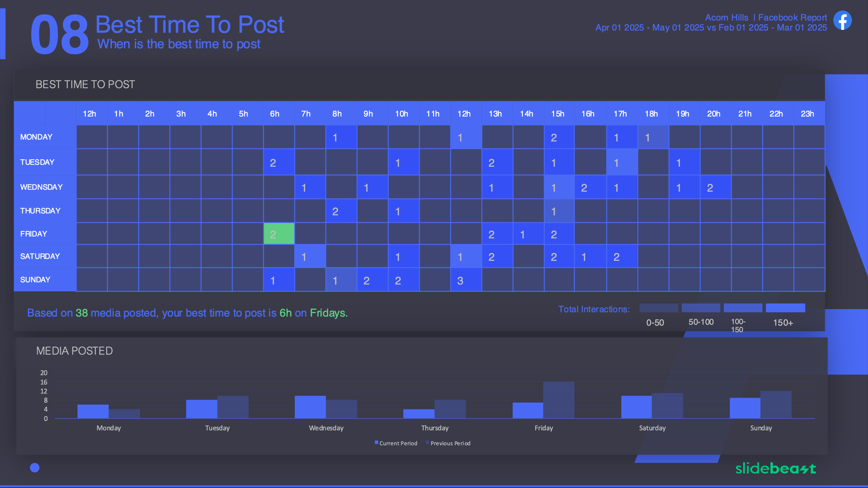Click the Sunday 12h cell showing 3
868x488 pixels.
(x=466, y=280)
